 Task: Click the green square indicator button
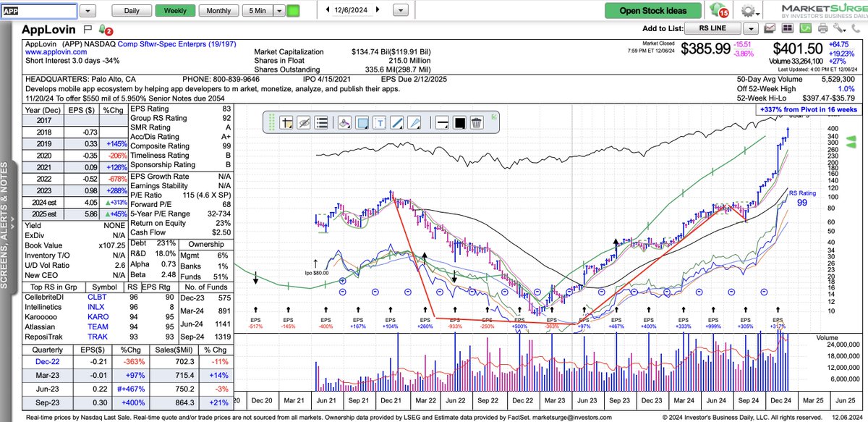[x=293, y=11]
